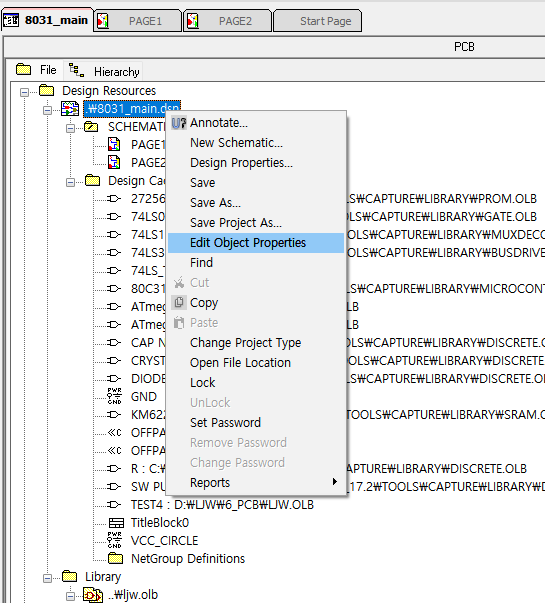The image size is (545, 603).
Task: Collapse the Design Resources tree node
Action: pos(25,92)
